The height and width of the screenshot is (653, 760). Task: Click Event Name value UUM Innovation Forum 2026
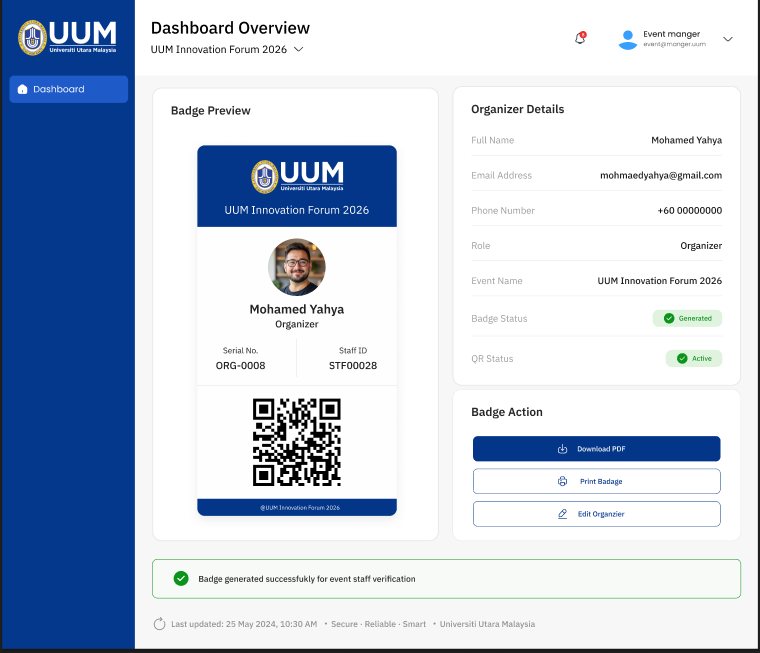click(x=660, y=281)
